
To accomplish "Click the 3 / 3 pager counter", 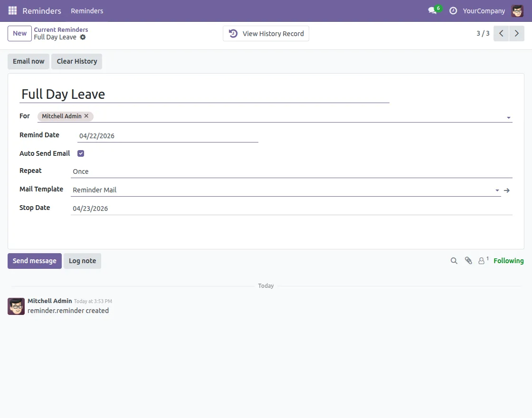I will point(483,33).
